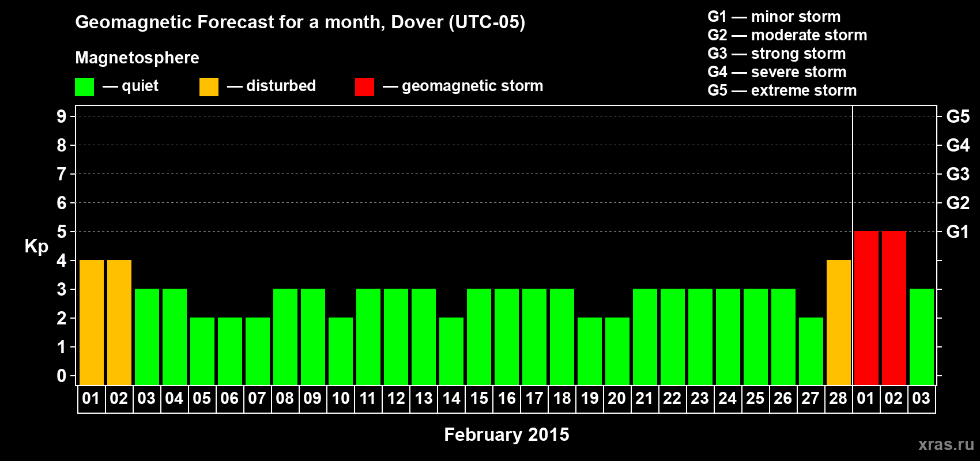Click date label 21 below the chart
The image size is (980, 461).
pyautogui.click(x=644, y=399)
